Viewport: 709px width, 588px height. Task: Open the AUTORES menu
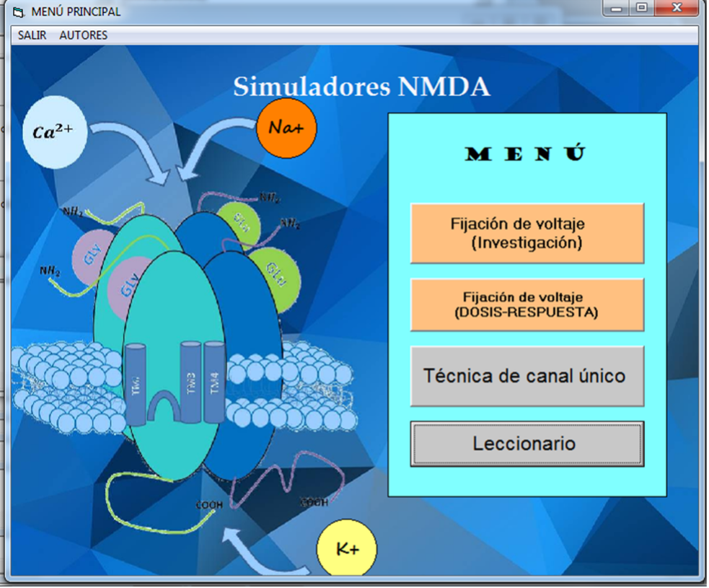[83, 35]
